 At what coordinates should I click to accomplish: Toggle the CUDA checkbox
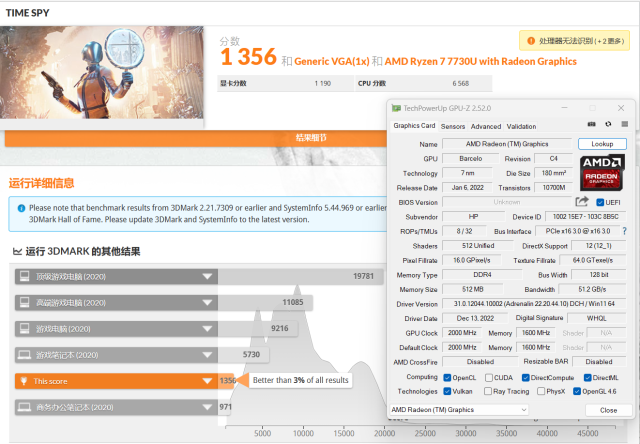pos(489,378)
